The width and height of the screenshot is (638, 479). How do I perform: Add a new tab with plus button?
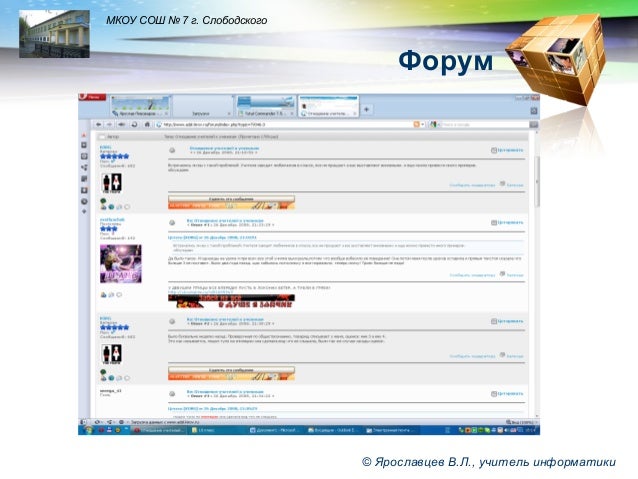[367, 109]
